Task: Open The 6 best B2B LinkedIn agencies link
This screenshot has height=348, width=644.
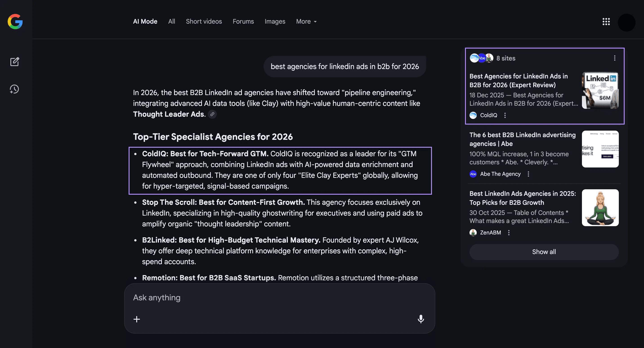Action: coord(522,139)
